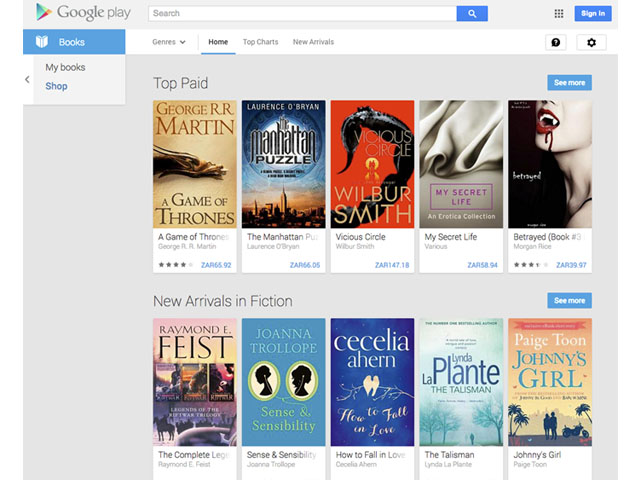The width and height of the screenshot is (640, 480).
Task: Click Laurence O'Bryan author link
Action: pyautogui.click(x=273, y=247)
